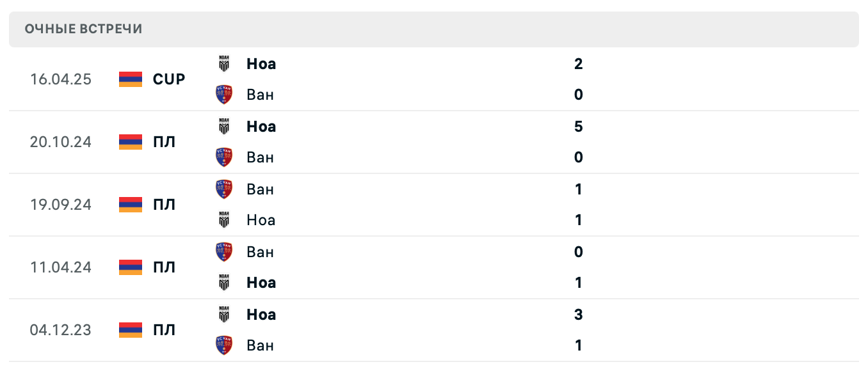Open the Ноа logo in the 04.12.23 row
The width and height of the screenshot is (868, 371).
click(x=224, y=314)
